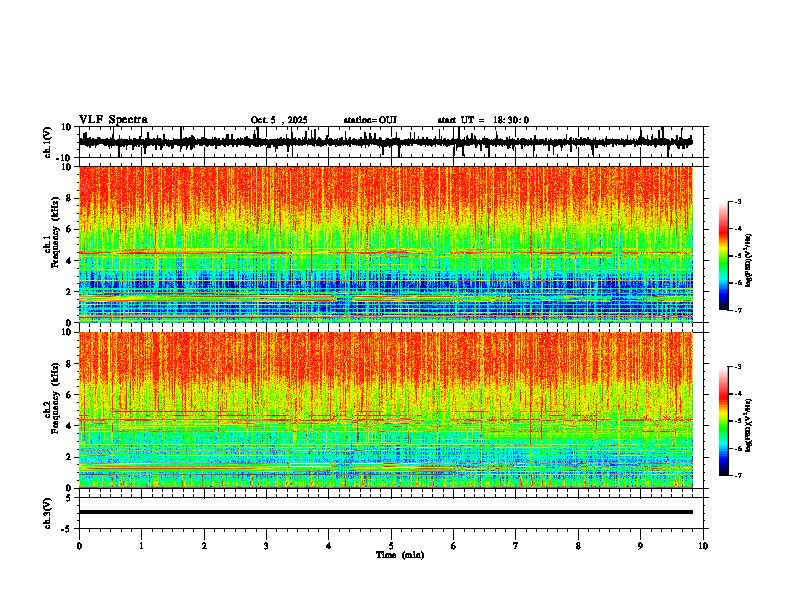The width and height of the screenshot is (792, 612).
Task: Click tick label '3' on Time axis
Action: 266,546
